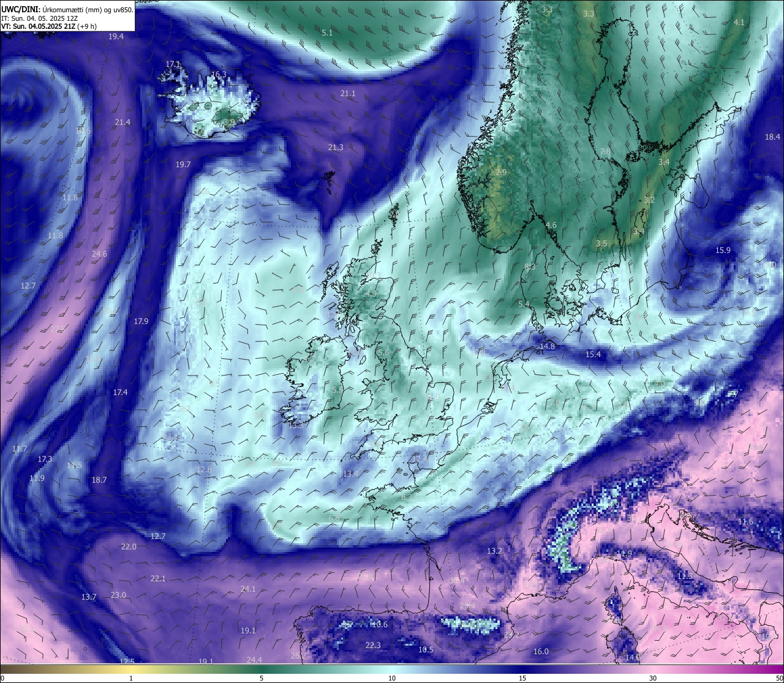The width and height of the screenshot is (784, 683).
Task: Click the 15.9 value on the map
Action: [723, 250]
